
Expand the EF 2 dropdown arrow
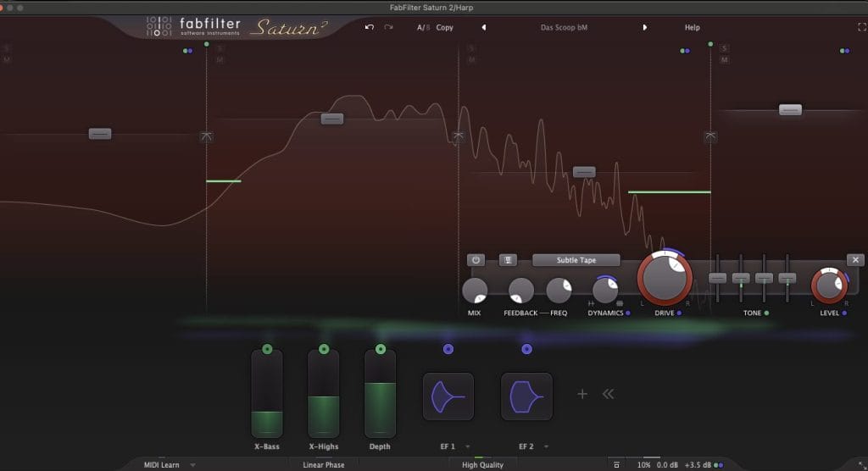coord(547,446)
